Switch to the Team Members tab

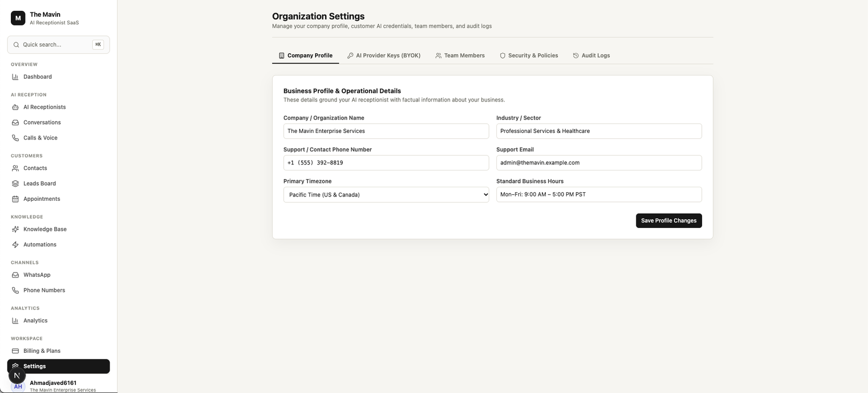[x=460, y=55]
